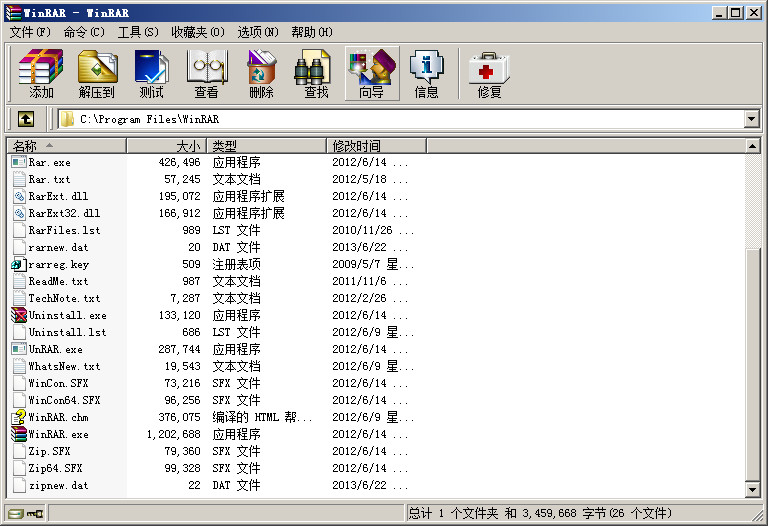Screen dimensions: 768x526
Task: Select the WinRAR.chm help file icon
Action: tap(19, 417)
